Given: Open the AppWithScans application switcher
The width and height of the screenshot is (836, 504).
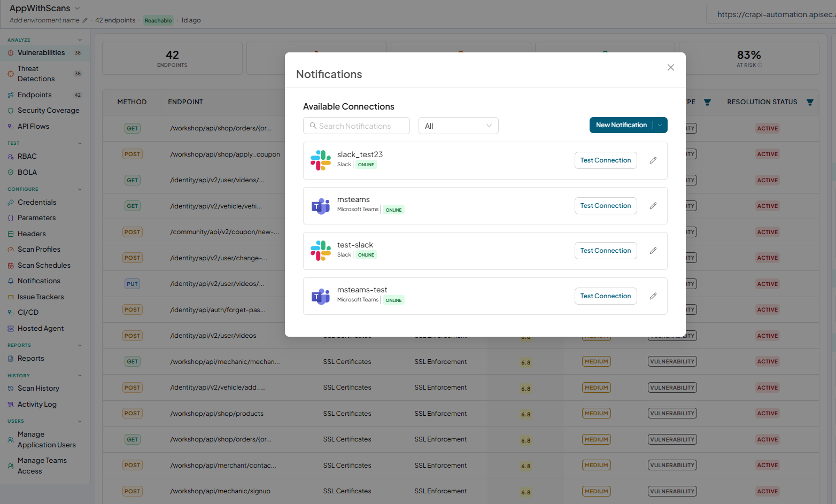Looking at the screenshot, I should tap(45, 8).
